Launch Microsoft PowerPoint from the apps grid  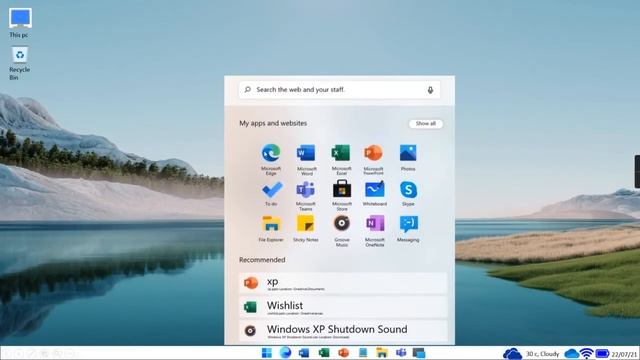tap(373, 153)
